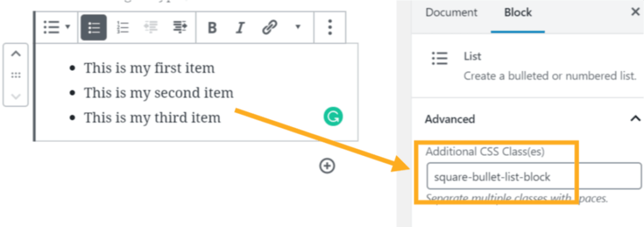This screenshot has width=644, height=227.
Task: Indent the list item
Action: [180, 28]
